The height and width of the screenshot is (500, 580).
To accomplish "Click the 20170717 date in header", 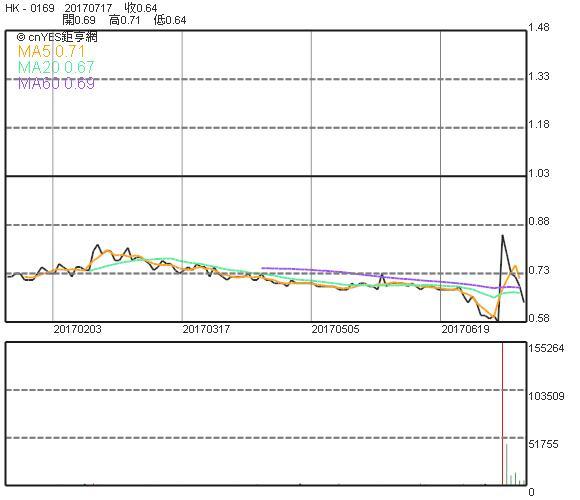I will pos(88,8).
